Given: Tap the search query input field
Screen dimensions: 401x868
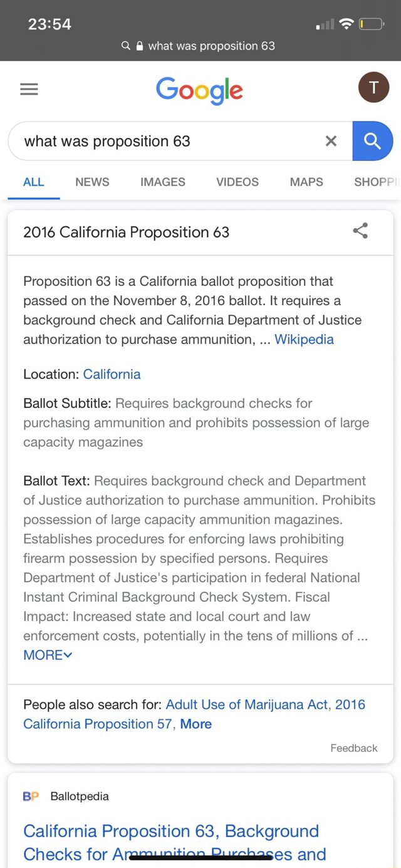Looking at the screenshot, I should pos(157,141).
